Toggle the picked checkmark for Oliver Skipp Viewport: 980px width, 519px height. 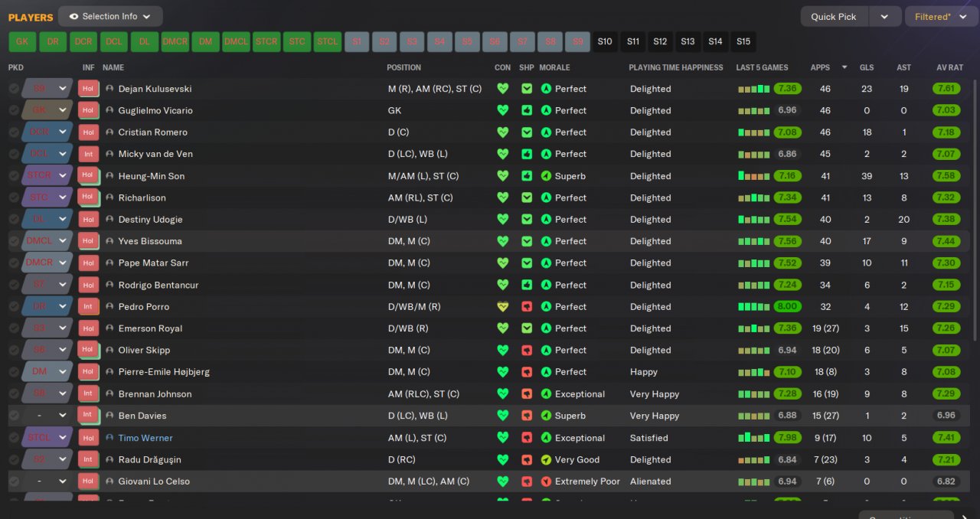coord(14,350)
